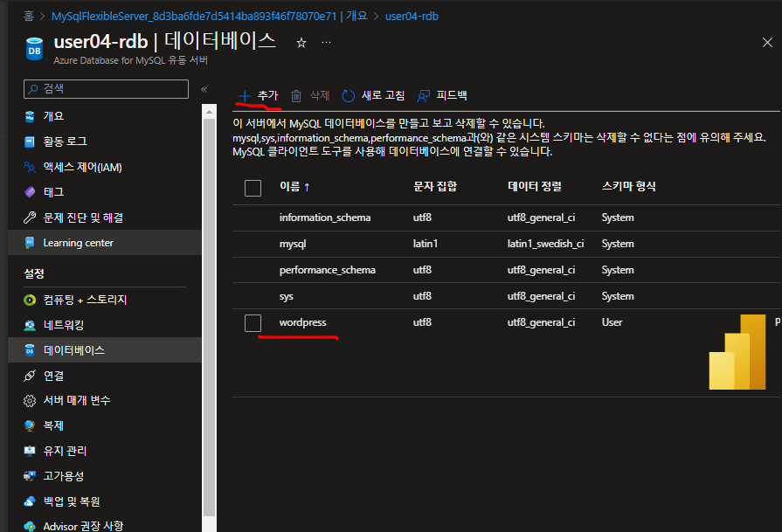Click the 스키마 형식 column header
Image resolution: width=782 pixels, height=532 pixels.
(x=628, y=186)
